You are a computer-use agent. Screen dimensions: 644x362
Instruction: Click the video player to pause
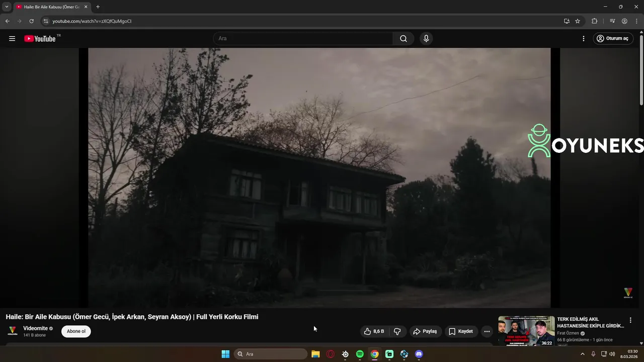tap(319, 177)
